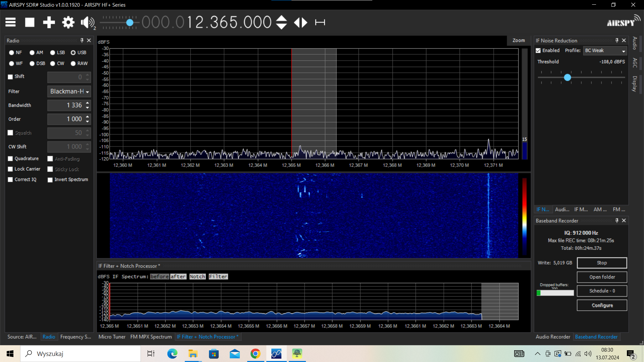Viewport: 644px width, 362px height.
Task: Stop the baseband recording
Action: click(602, 263)
